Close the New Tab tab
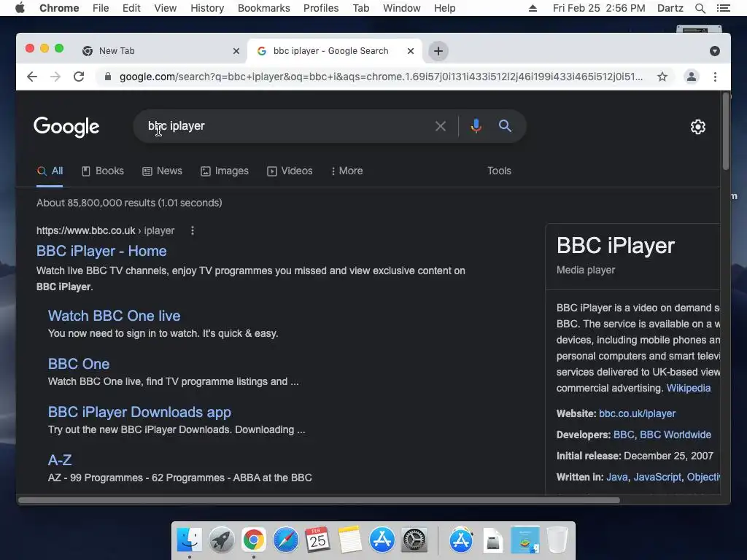The width and height of the screenshot is (747, 560). tap(236, 51)
